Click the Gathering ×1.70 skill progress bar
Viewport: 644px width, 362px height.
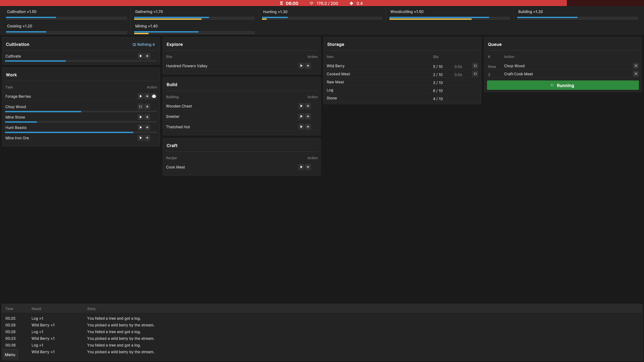[195, 18]
